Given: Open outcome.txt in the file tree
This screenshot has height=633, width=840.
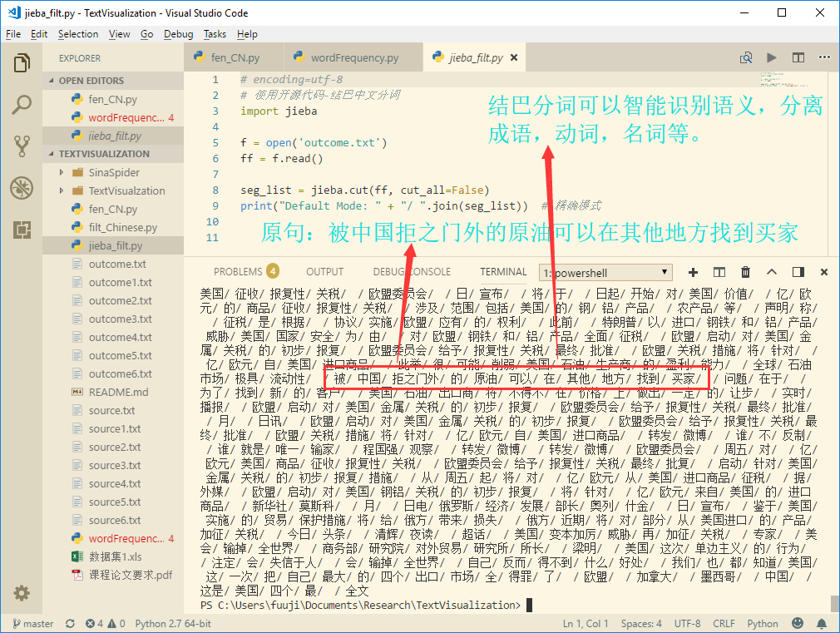Looking at the screenshot, I should (x=113, y=264).
